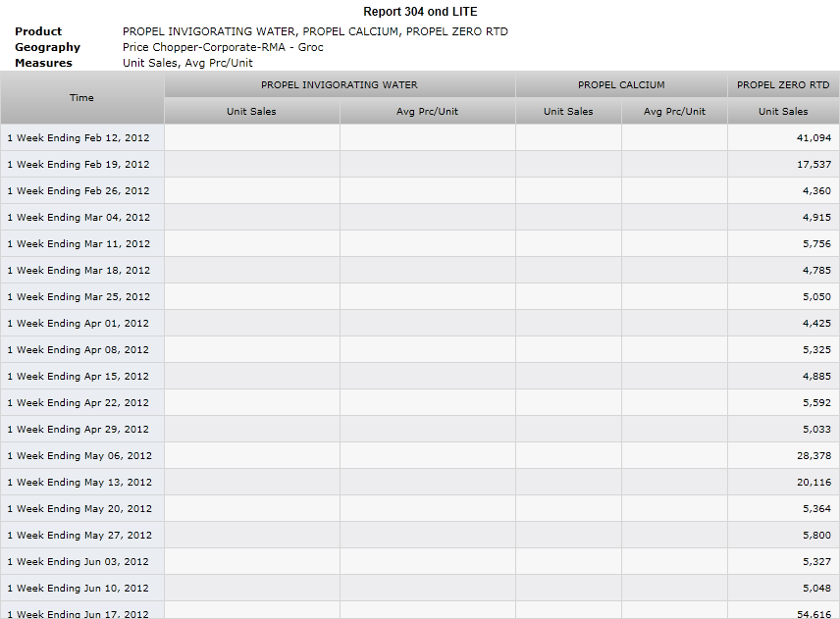
Task: Click the 4,360 unit sales value
Action: [817, 190]
